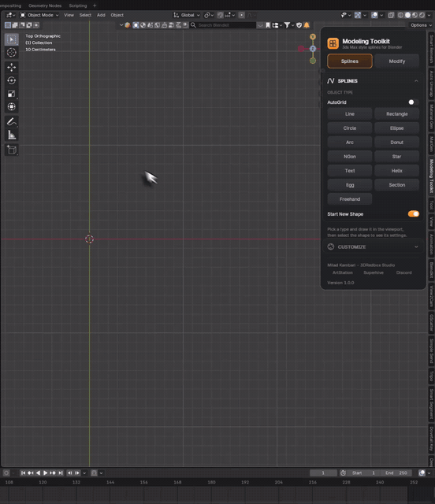The image size is (435, 504).
Task: Click the BlenderKit notification bell icon
Action: pyautogui.click(x=307, y=25)
